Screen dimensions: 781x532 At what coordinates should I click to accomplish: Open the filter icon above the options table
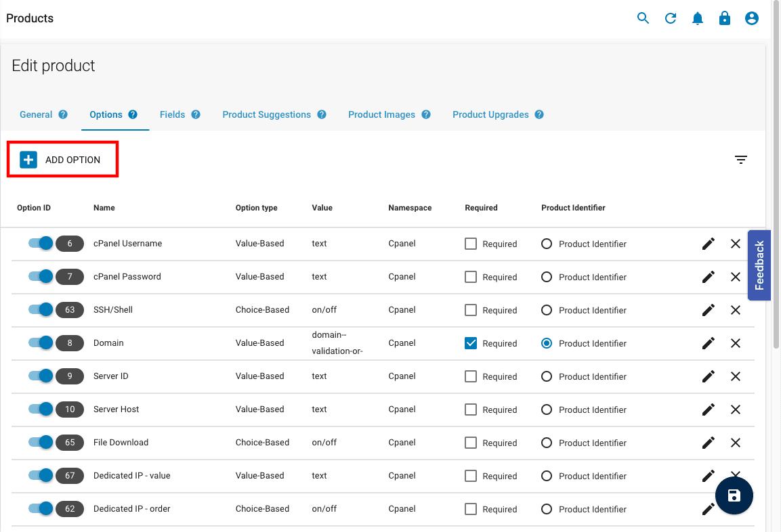point(740,159)
